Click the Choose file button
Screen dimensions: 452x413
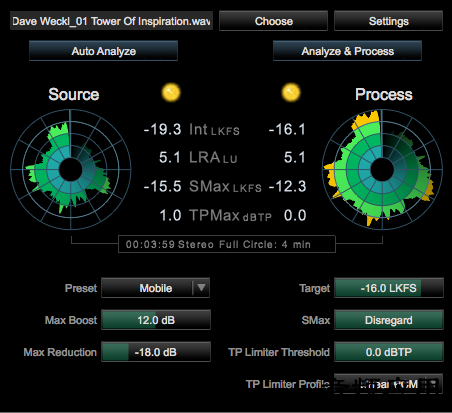(x=273, y=21)
